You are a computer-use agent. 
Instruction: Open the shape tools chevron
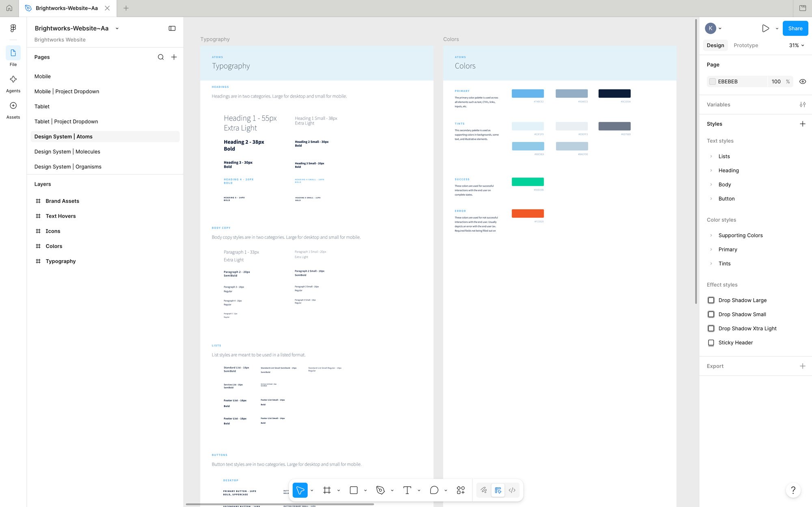pyautogui.click(x=365, y=491)
